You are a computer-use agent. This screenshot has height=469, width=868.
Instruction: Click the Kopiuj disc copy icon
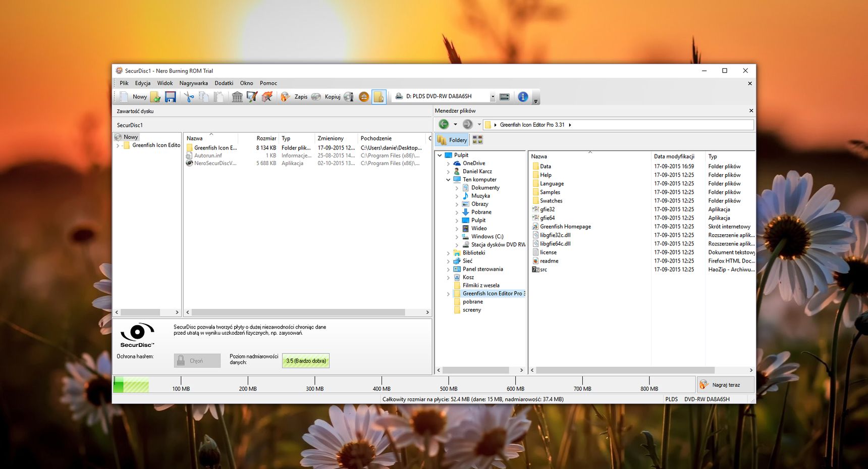click(316, 96)
